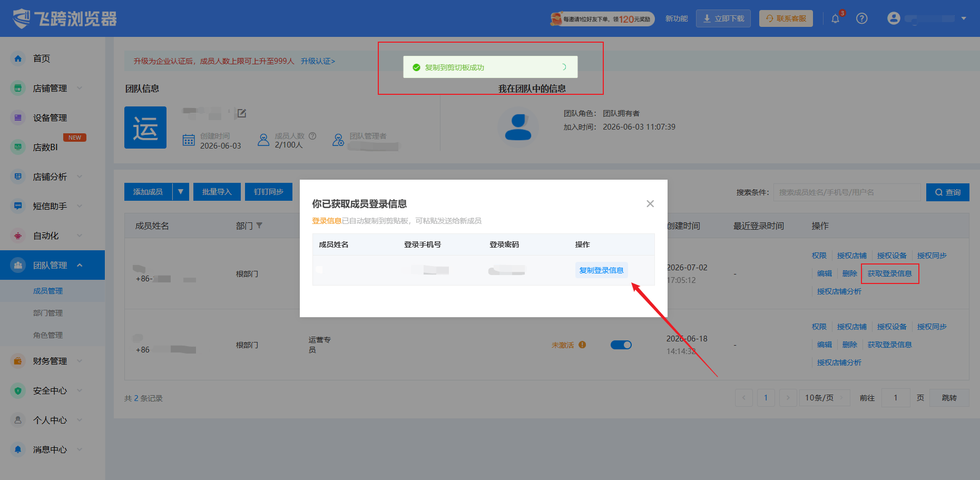Click the notification bell icon
Image resolution: width=980 pixels, height=480 pixels.
[835, 18]
